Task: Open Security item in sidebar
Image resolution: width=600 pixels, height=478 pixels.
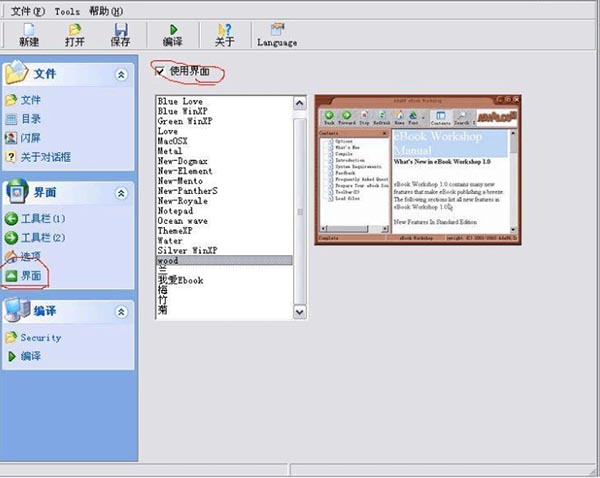Action: (x=40, y=338)
